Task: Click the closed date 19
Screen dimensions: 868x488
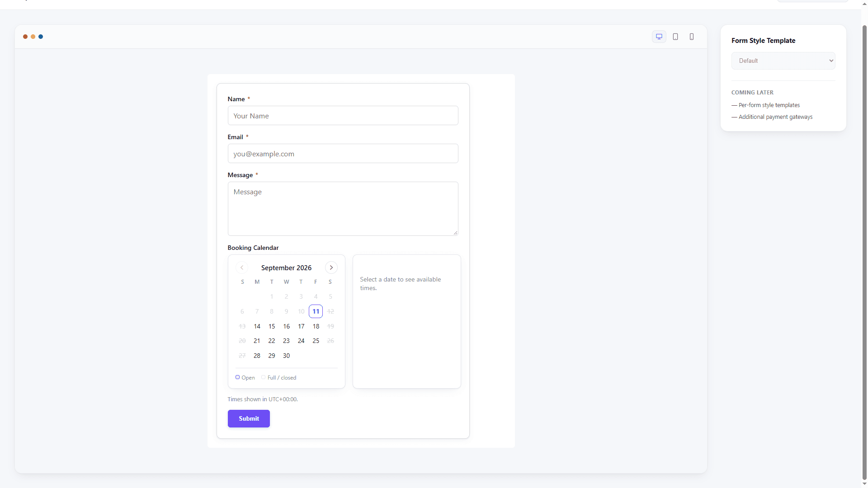Action: point(330,326)
